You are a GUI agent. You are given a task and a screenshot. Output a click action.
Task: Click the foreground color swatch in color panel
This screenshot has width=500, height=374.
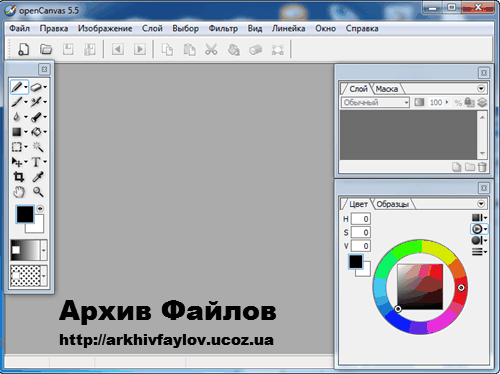click(x=355, y=262)
